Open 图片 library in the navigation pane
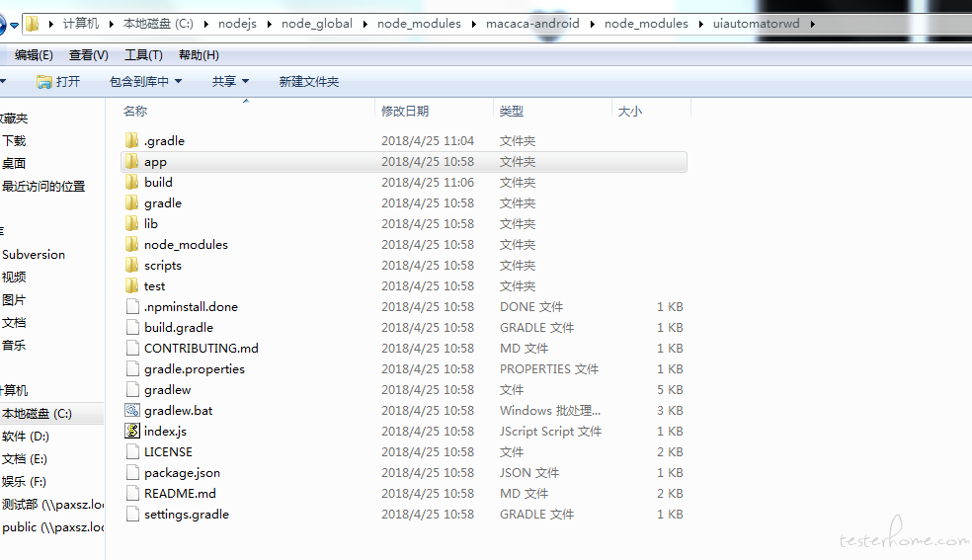The height and width of the screenshot is (560, 972). pyautogui.click(x=14, y=300)
